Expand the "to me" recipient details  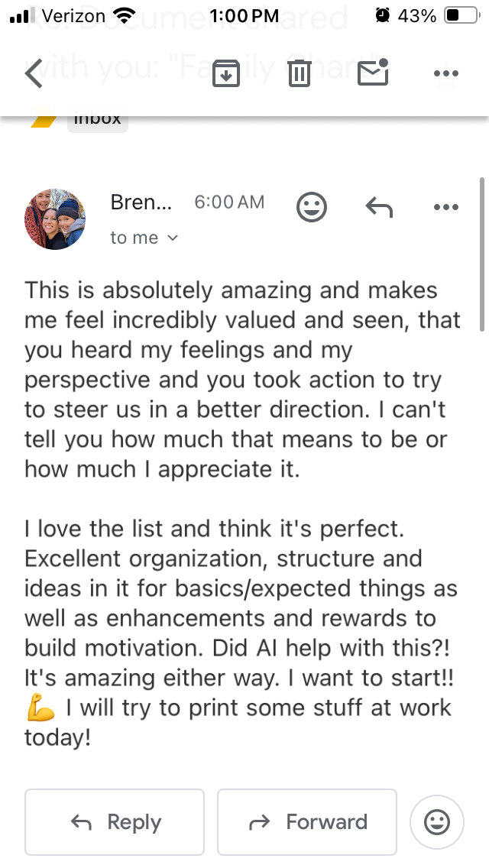[144, 238]
